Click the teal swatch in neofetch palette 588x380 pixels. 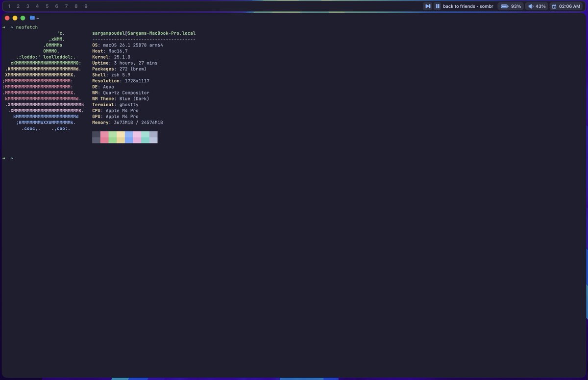point(145,137)
